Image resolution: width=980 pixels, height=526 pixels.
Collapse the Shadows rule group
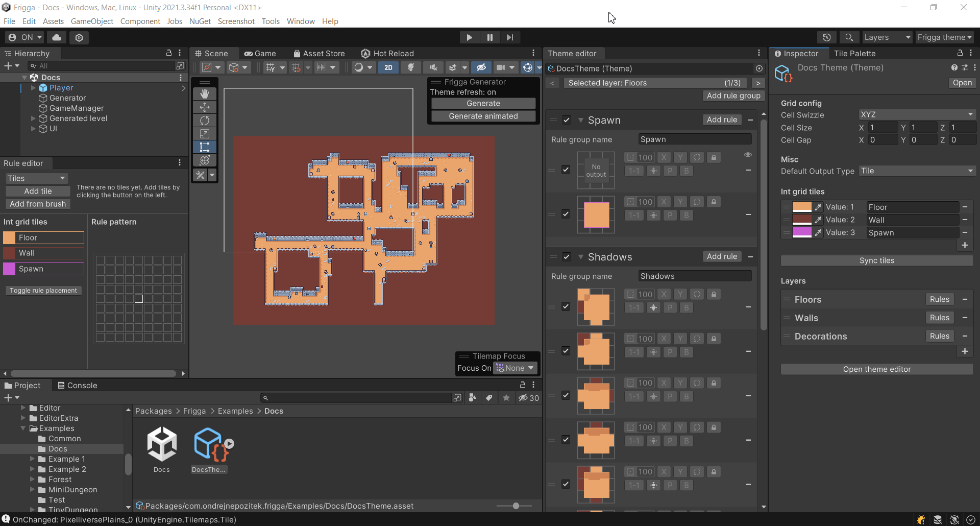[580, 257]
